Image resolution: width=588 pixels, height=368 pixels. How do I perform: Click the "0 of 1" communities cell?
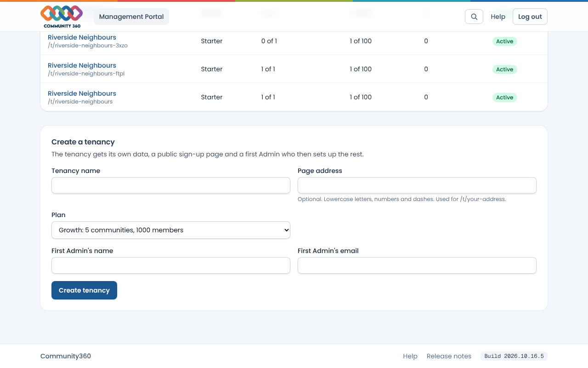[x=269, y=41]
